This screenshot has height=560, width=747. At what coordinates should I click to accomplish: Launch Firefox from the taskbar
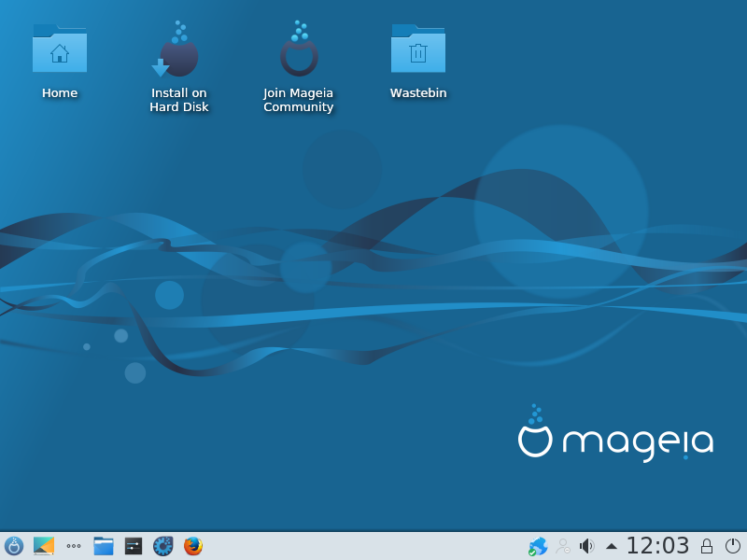coord(193,546)
